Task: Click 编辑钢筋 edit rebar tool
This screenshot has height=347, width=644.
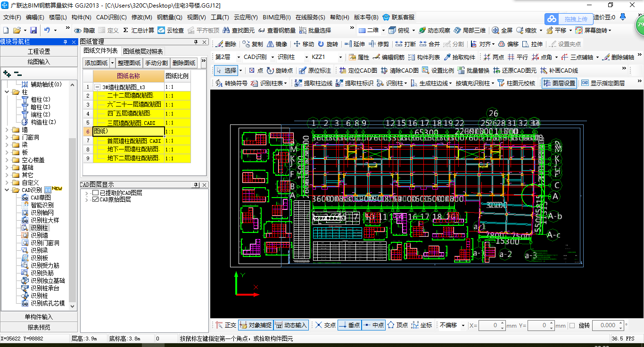Action: (x=388, y=57)
